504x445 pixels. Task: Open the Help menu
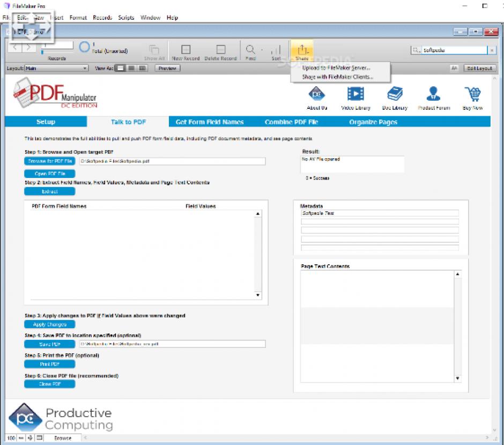(172, 18)
